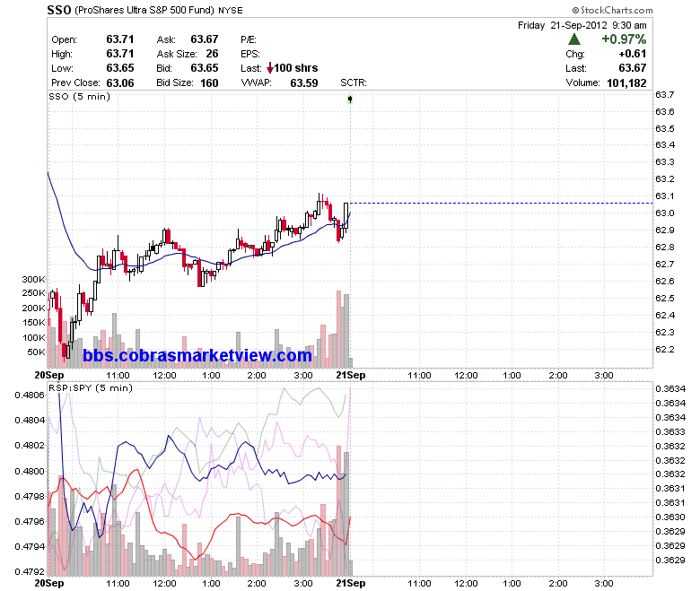The height and width of the screenshot is (591, 700).
Task: Click the Ask value 63.67
Action: (205, 39)
